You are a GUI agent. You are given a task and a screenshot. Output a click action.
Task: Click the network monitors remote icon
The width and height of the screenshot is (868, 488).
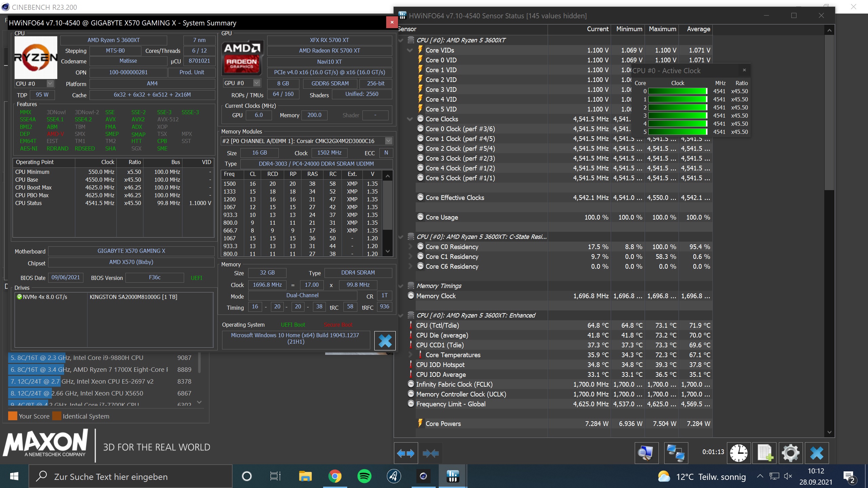pos(675,453)
